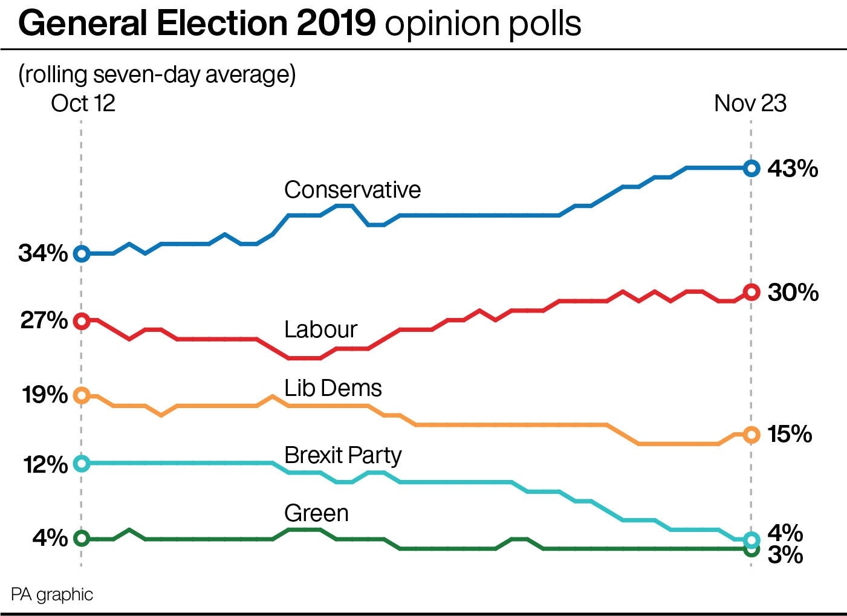Click the Conservative 43% end point marker

point(751,168)
